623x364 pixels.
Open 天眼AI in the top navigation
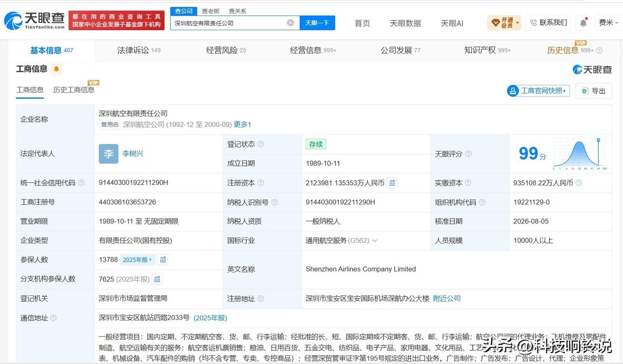(452, 23)
